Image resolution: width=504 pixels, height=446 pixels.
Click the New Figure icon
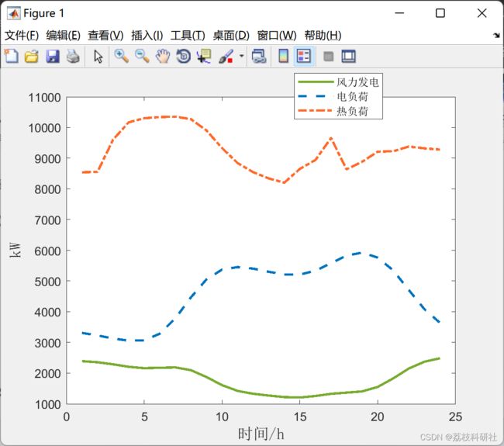(x=11, y=56)
